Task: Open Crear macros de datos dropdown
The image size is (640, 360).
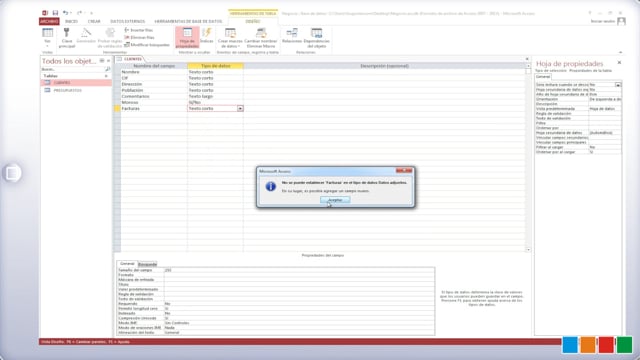Action: (230, 38)
